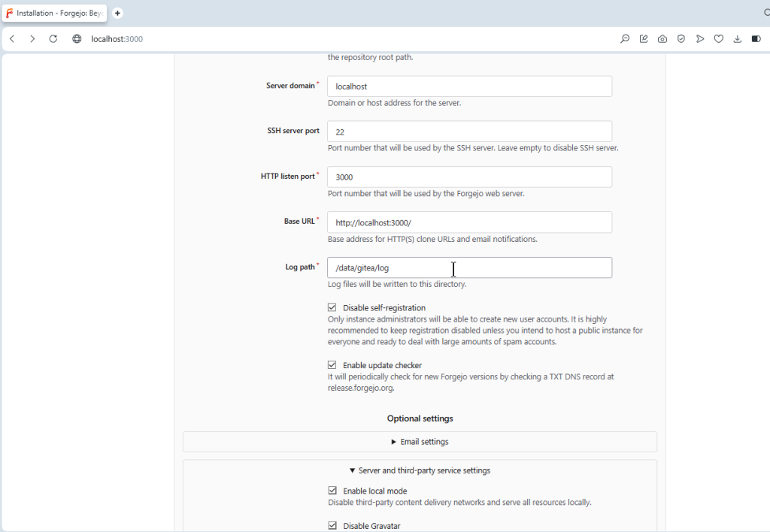
Task: Reload the page with the refresh icon
Action: (x=53, y=39)
